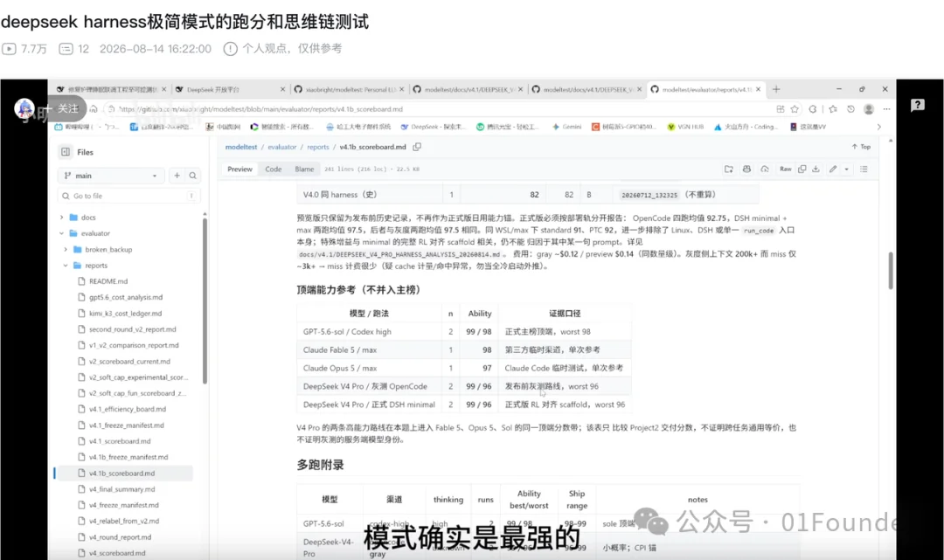Click the file search magnifier icon

192,176
